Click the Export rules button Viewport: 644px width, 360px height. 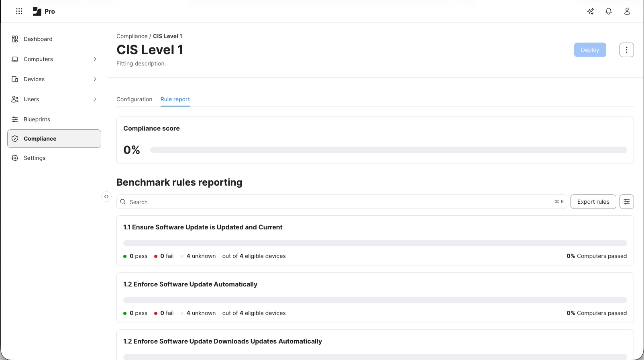pos(593,202)
